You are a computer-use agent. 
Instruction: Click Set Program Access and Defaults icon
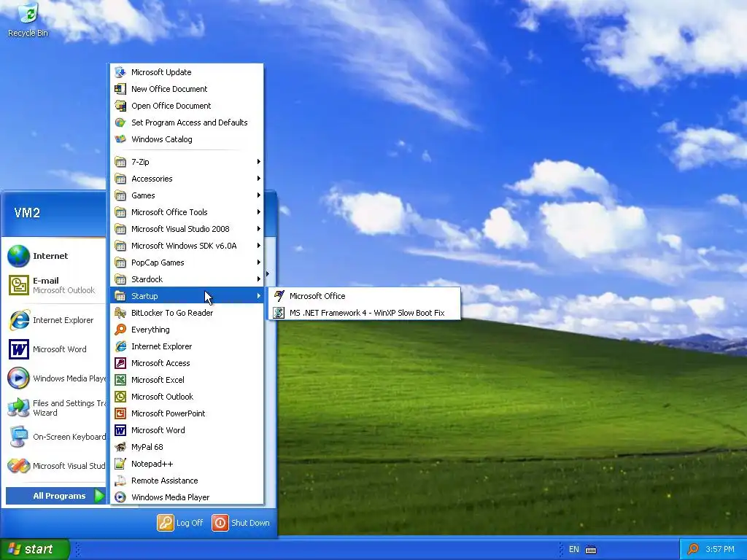click(120, 122)
